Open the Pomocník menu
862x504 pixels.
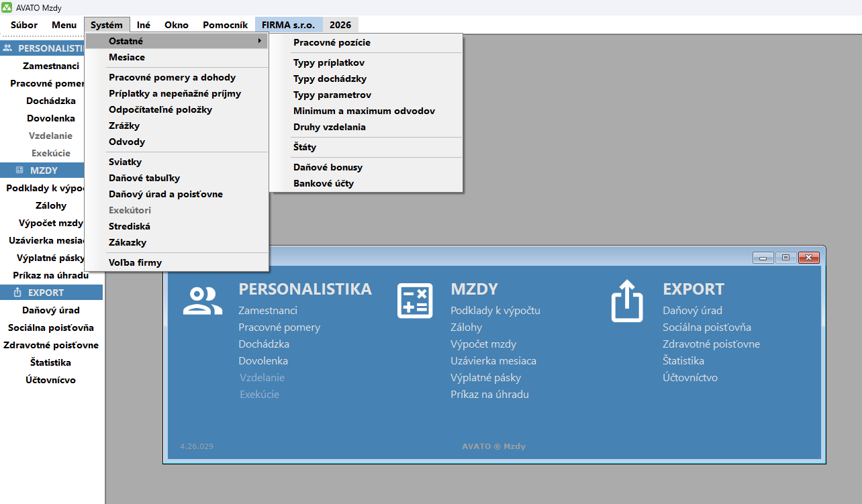[226, 25]
